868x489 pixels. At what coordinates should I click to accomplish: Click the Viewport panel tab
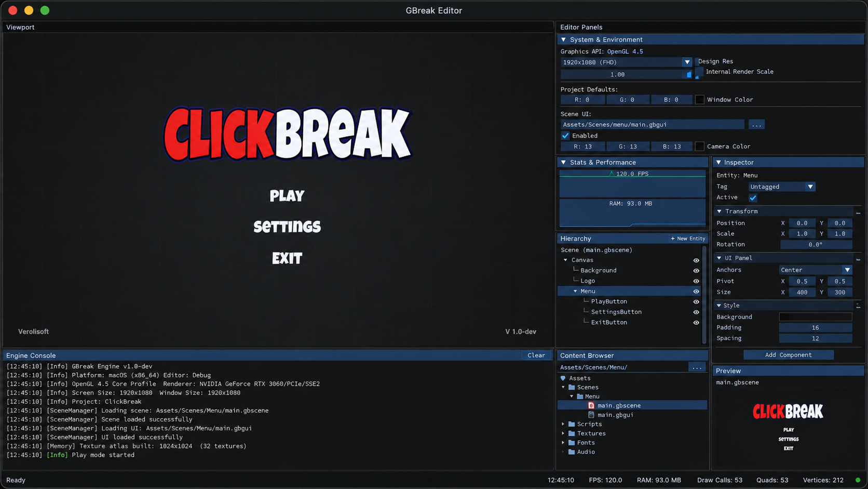[20, 27]
